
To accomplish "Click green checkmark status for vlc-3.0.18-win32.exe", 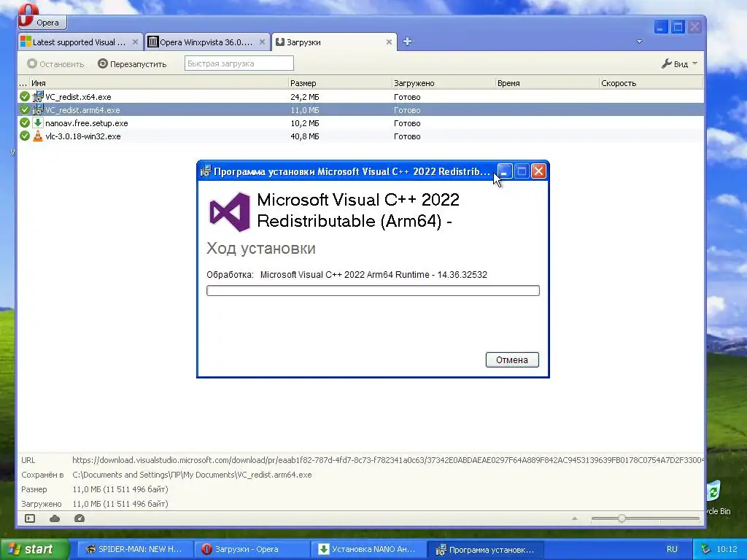I will point(25,136).
